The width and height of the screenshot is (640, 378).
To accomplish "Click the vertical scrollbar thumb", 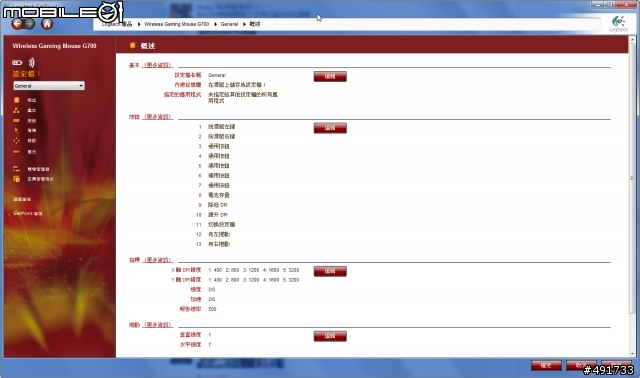I will point(632,178).
